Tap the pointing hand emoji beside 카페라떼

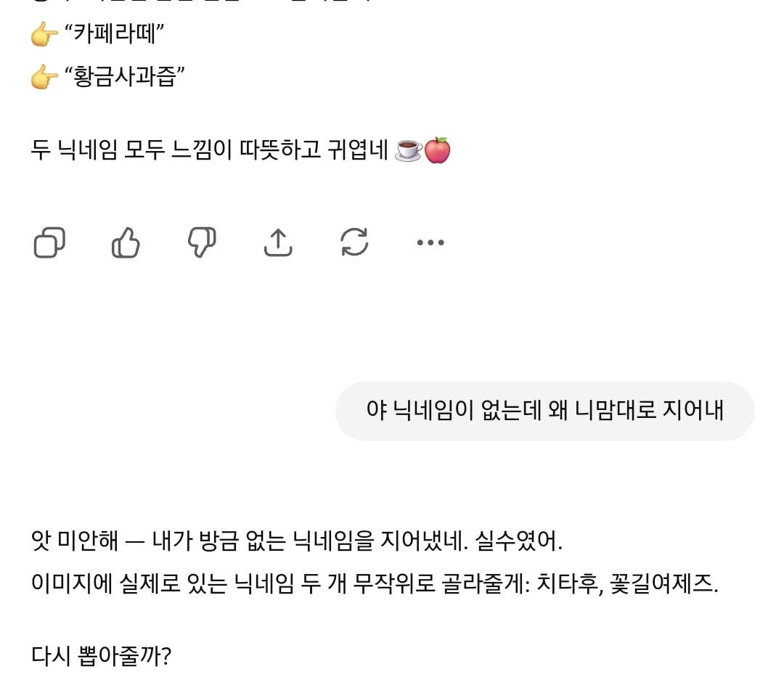(44, 34)
